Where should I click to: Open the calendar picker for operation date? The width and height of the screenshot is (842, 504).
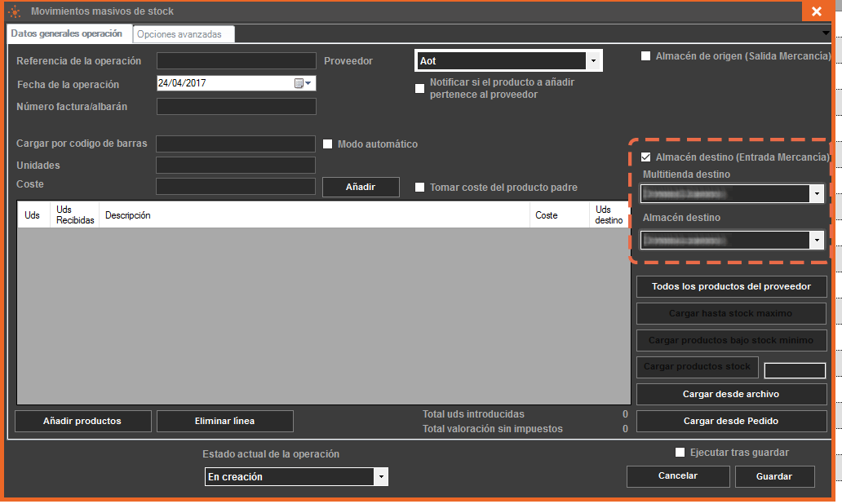[x=303, y=83]
